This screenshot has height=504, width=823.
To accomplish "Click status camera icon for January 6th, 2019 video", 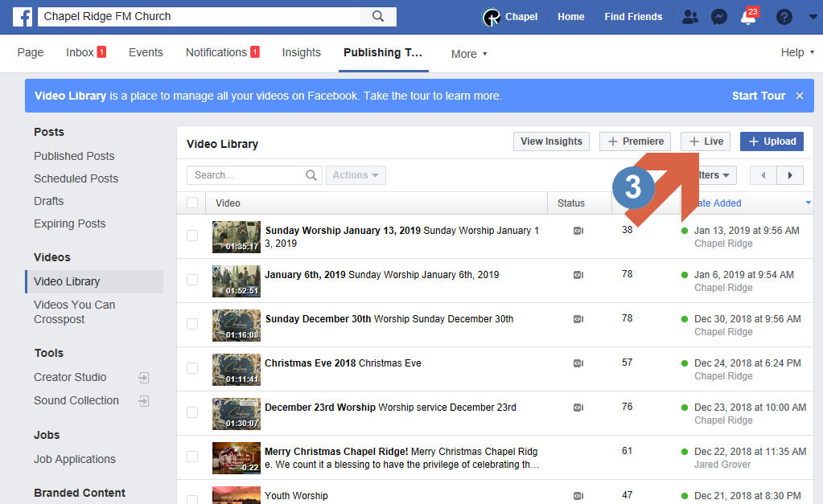I will (578, 275).
